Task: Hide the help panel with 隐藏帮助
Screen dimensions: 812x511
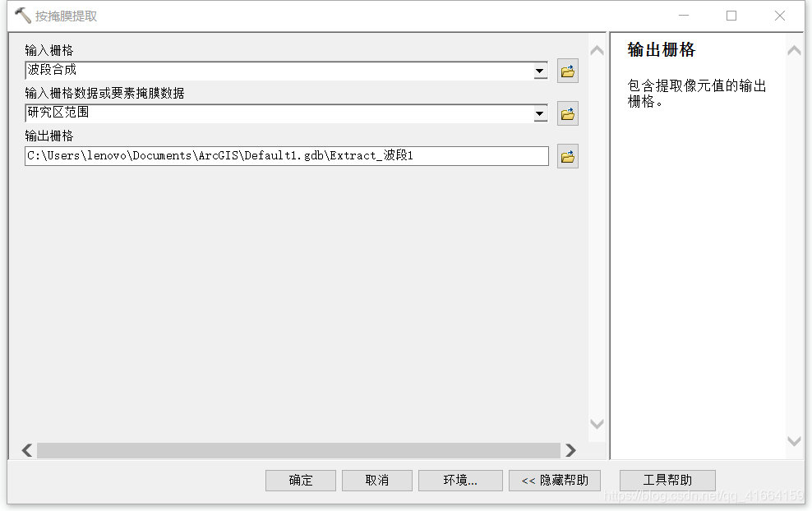Action: [x=555, y=481]
